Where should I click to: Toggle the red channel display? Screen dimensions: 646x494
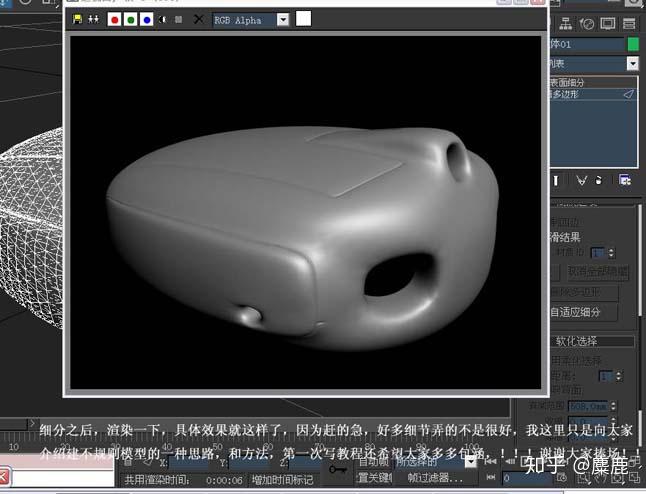point(114,19)
